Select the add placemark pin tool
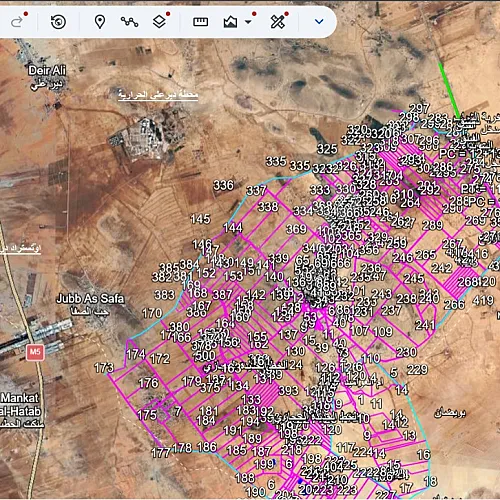Viewport: 500px width, 500px height. (100, 22)
